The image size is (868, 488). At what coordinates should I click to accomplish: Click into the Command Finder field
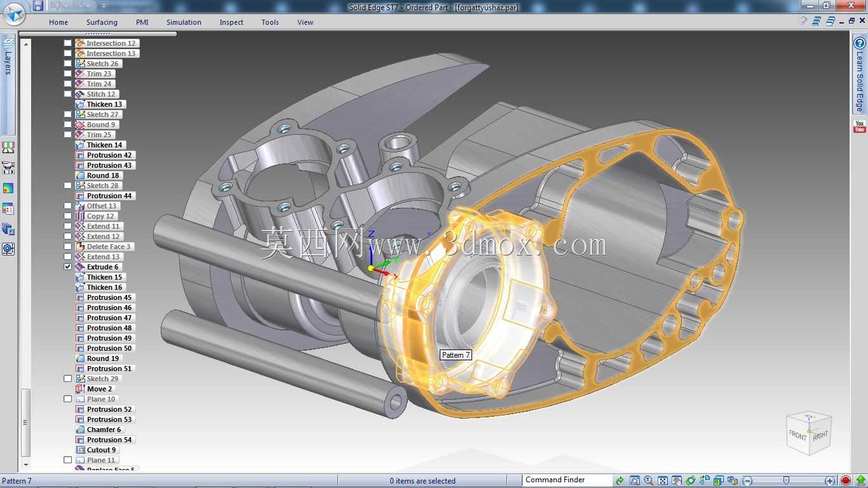pyautogui.click(x=567, y=480)
